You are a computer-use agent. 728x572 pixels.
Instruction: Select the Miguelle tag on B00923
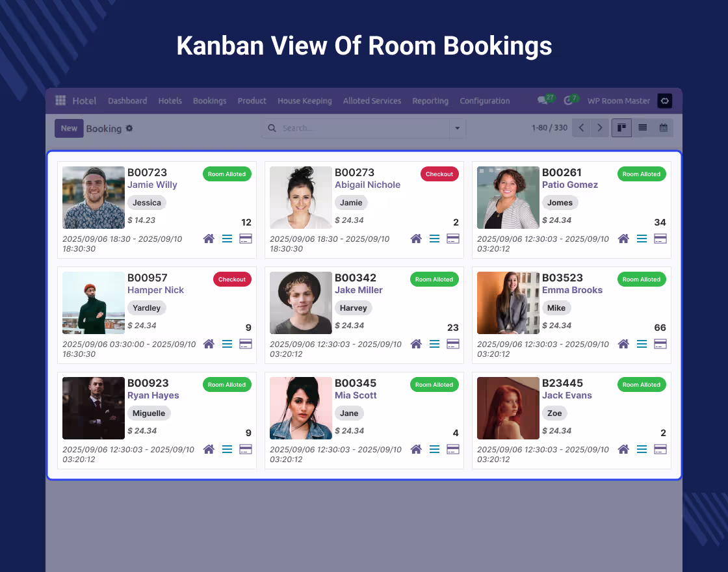pyautogui.click(x=149, y=413)
